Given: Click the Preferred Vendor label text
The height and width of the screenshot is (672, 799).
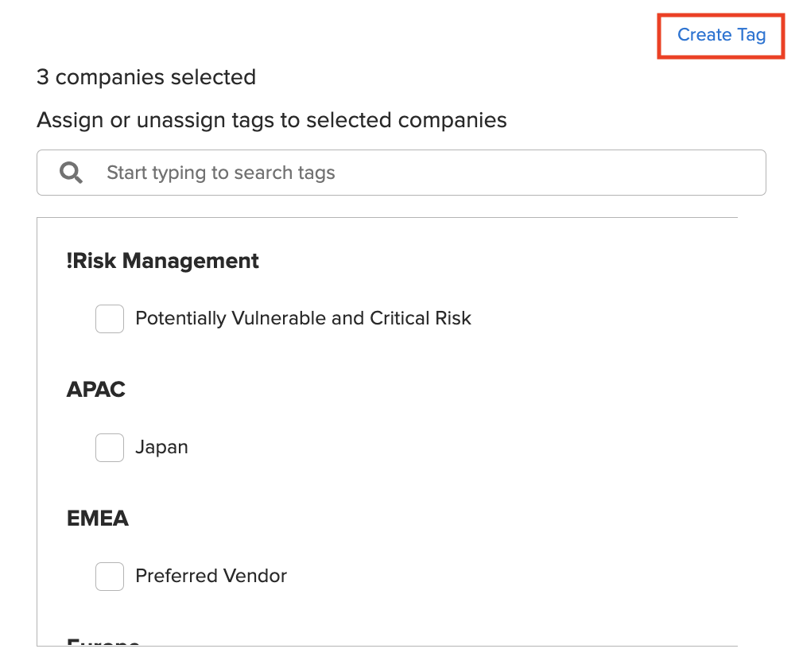Looking at the screenshot, I should [211, 576].
